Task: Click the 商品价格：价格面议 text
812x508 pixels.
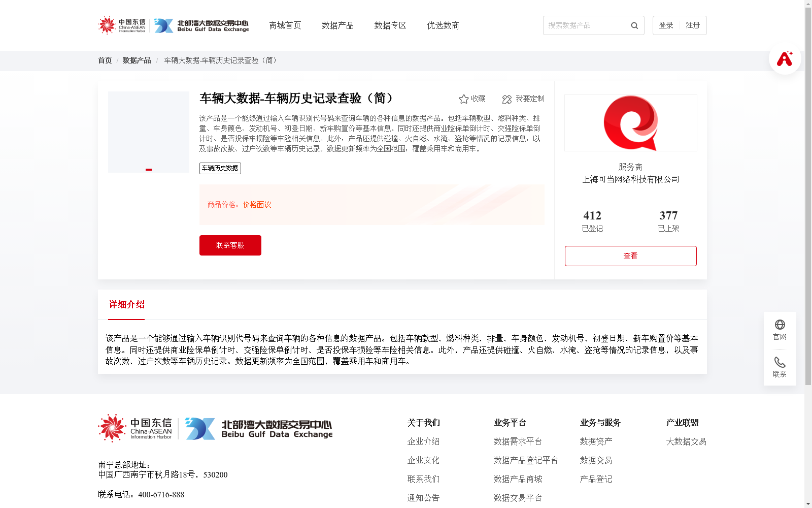Action: [239, 205]
